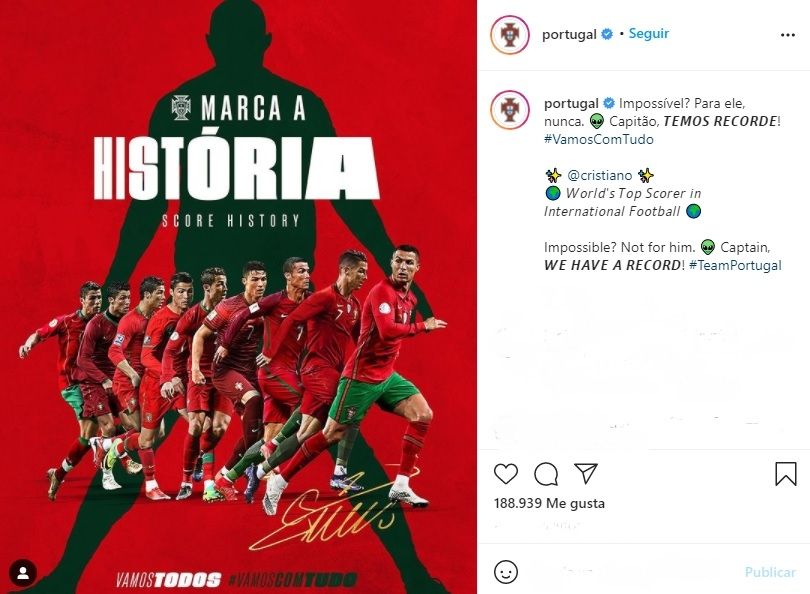810x594 pixels.
Task: Open the portugal profile picture in header
Action: pos(510,35)
